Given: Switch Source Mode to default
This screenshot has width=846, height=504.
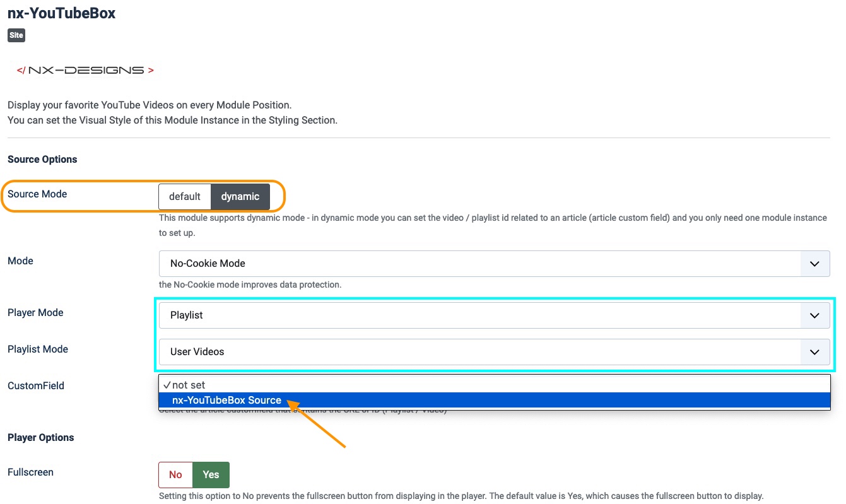Looking at the screenshot, I should point(185,197).
